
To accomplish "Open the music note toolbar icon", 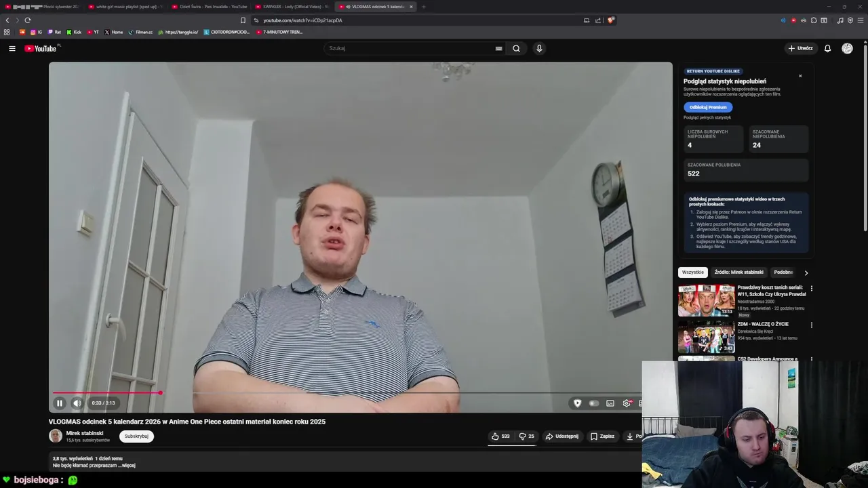I will (840, 20).
